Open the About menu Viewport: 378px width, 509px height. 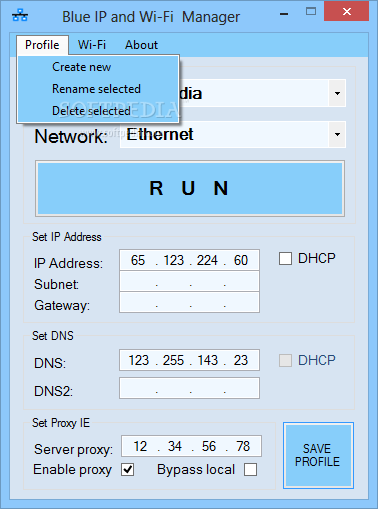141,45
